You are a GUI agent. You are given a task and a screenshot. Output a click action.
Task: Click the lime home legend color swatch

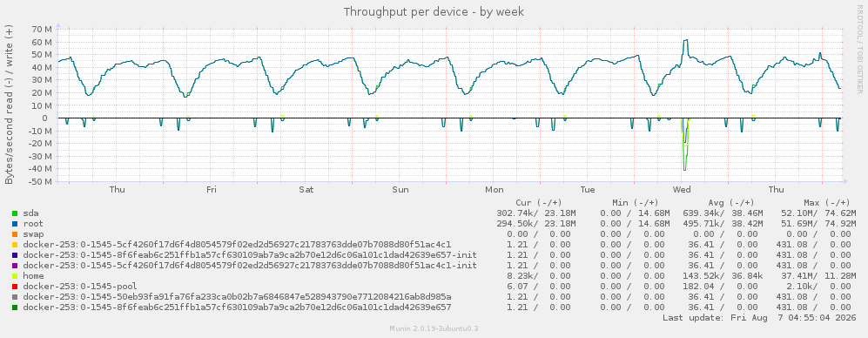(x=15, y=276)
